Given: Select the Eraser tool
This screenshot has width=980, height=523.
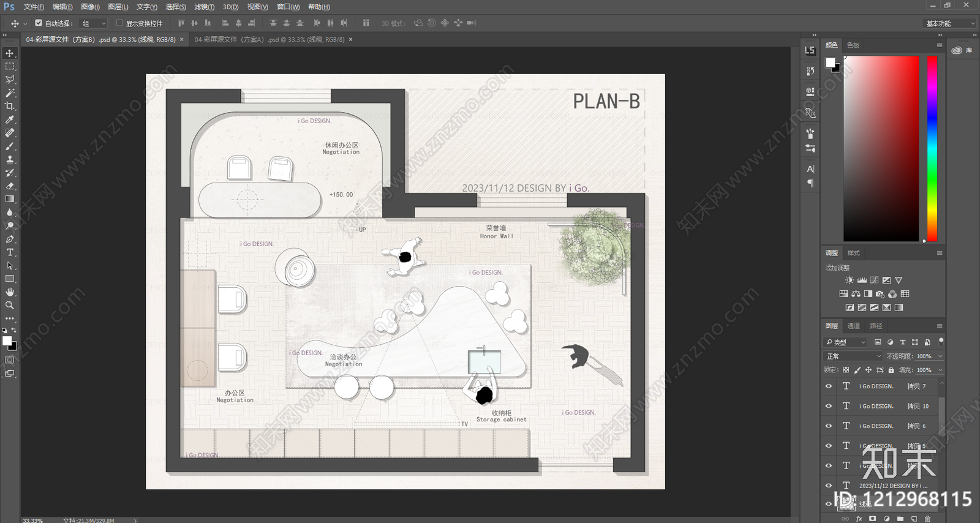Looking at the screenshot, I should click(x=10, y=186).
